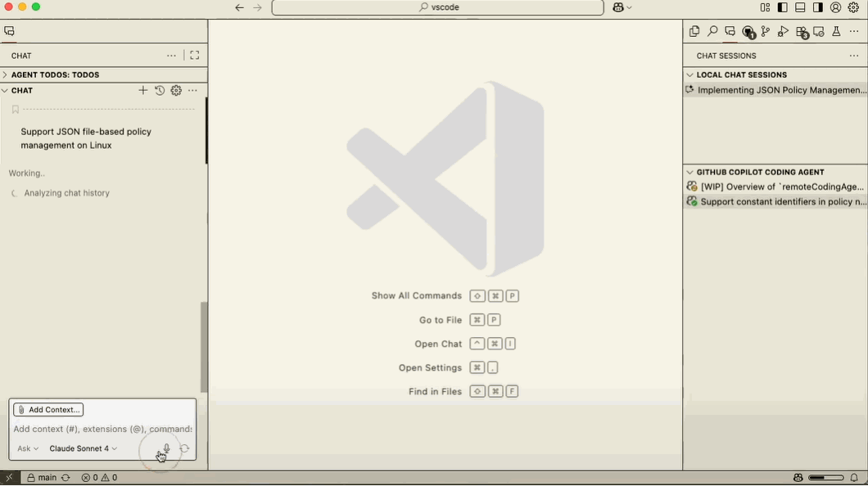868x486 pixels.
Task: Open more actions in the CHAT section toolbar
Action: 192,90
